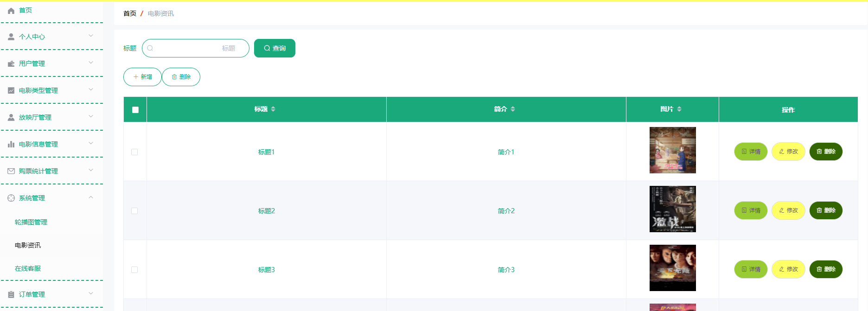Click the 首页 home icon in sidebar
Image resolution: width=868 pixels, height=311 pixels.
pos(10,10)
